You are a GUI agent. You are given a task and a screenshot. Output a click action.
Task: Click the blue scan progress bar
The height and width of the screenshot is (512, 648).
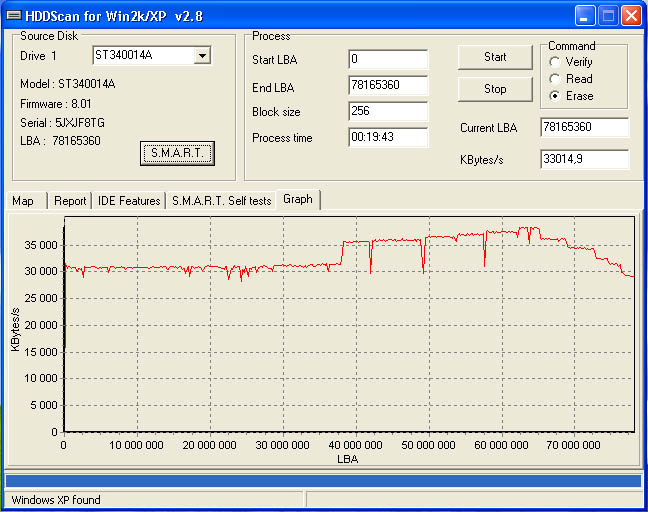pyautogui.click(x=323, y=481)
